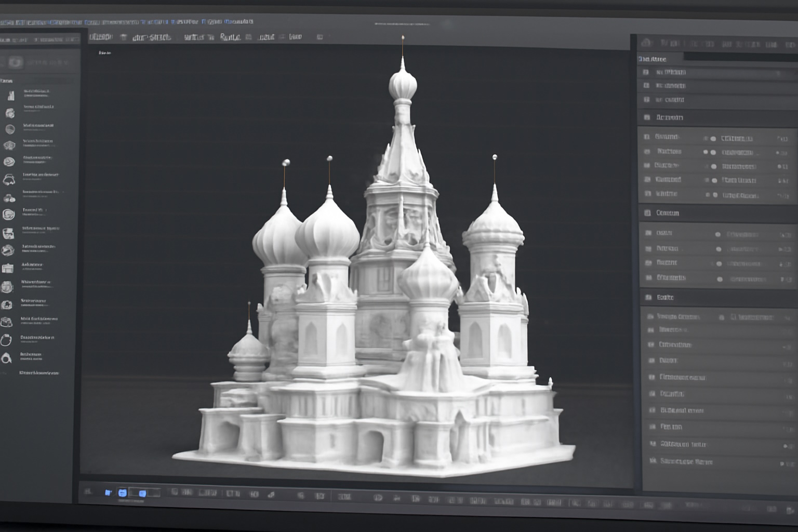
Task: Collapse the second section header in right panel
Action: click(x=669, y=117)
